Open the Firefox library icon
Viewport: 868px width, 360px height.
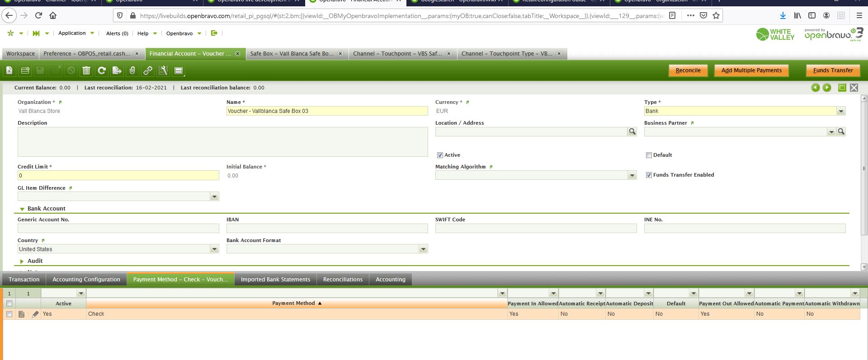pyautogui.click(x=797, y=15)
